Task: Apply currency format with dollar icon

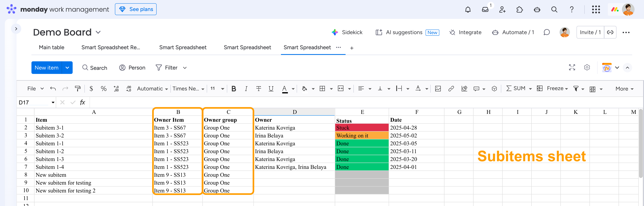Action: (91, 89)
